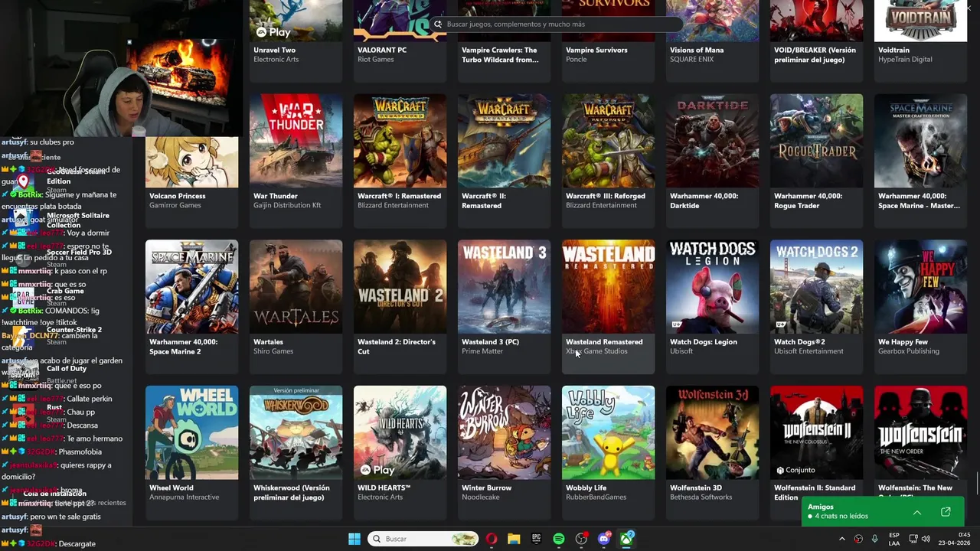Open Warhammer 40,000: Darktide card

[x=712, y=161]
